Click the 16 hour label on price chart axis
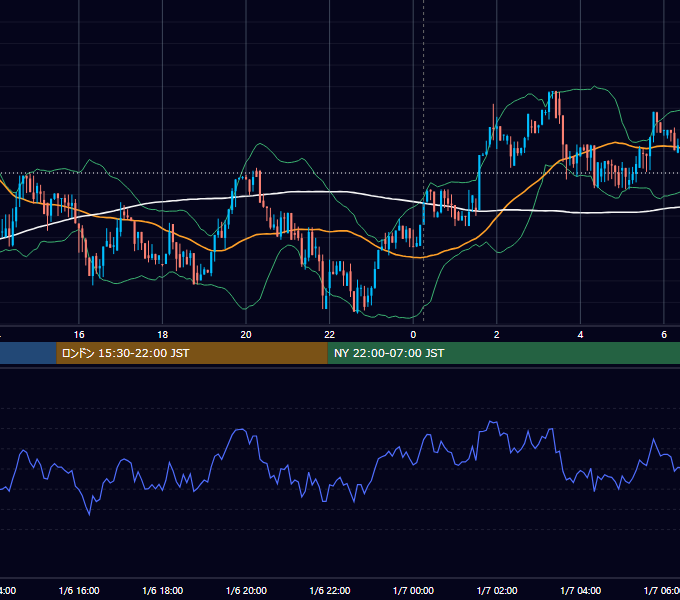The width and height of the screenshot is (680, 600). (79, 335)
